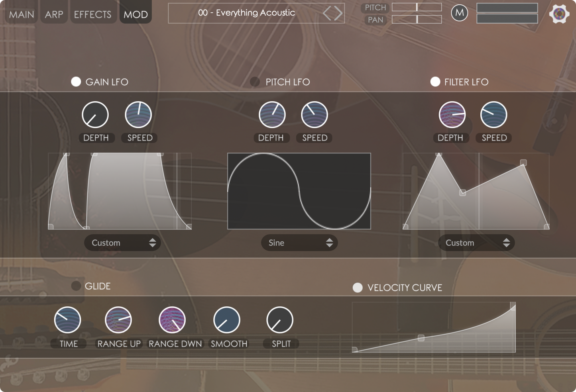Click the PAN slider bar
Image resolution: width=576 pixels, height=392 pixels.
pos(417,20)
